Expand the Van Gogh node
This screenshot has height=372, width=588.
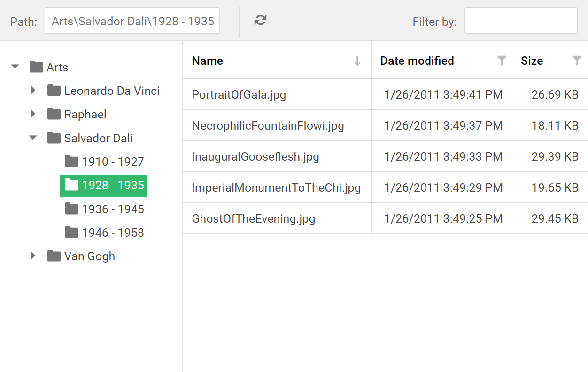[33, 256]
